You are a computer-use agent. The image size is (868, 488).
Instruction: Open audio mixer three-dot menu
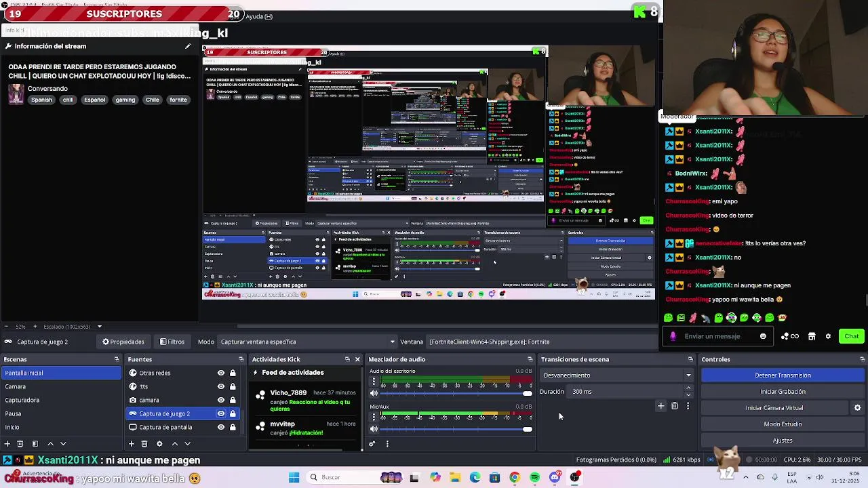pos(387,444)
